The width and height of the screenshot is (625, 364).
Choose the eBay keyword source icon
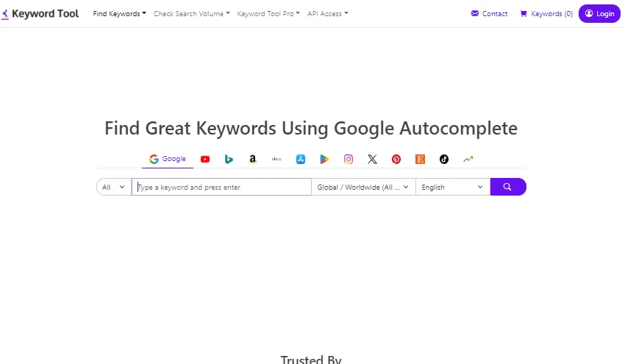click(276, 160)
